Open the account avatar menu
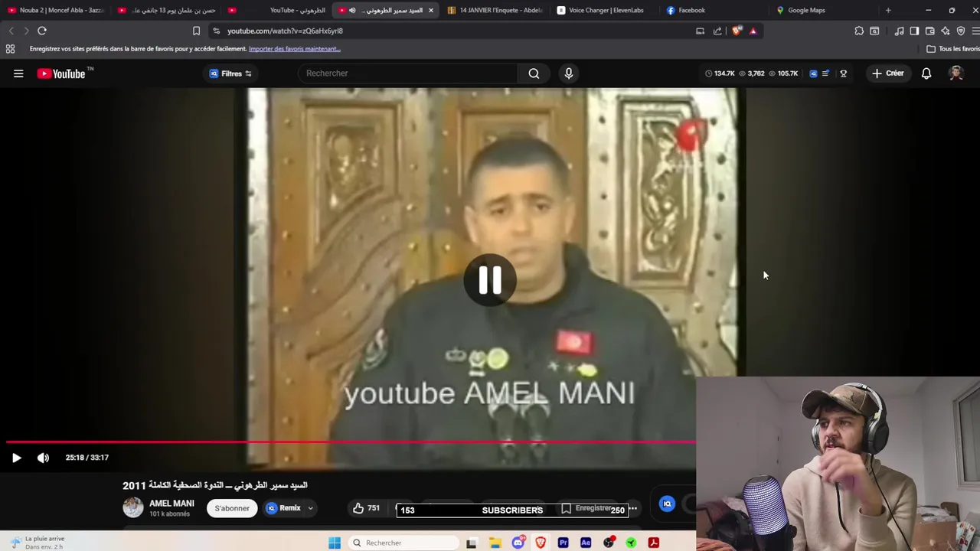The image size is (980, 551). tap(955, 73)
